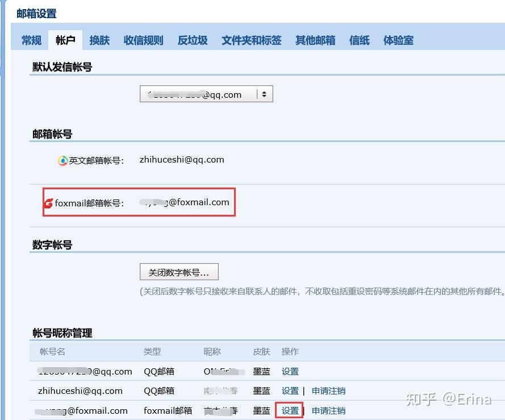The image size is (505, 420).
Task: Select the 反垃圾 tab
Action: coord(193,40)
